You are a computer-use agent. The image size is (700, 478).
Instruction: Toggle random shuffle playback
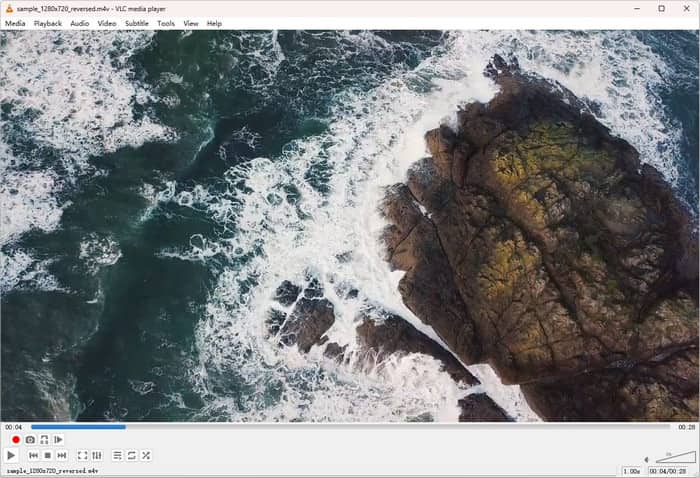point(146,456)
